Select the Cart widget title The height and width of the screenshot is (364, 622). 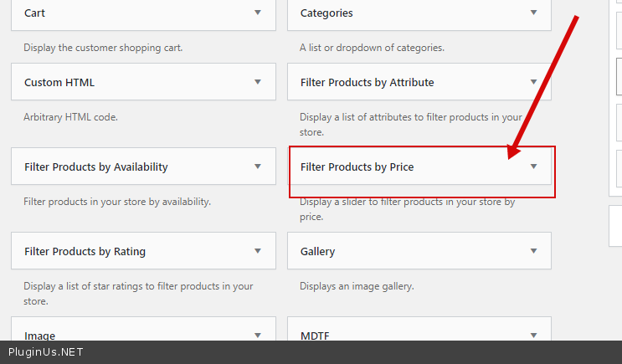coord(35,13)
